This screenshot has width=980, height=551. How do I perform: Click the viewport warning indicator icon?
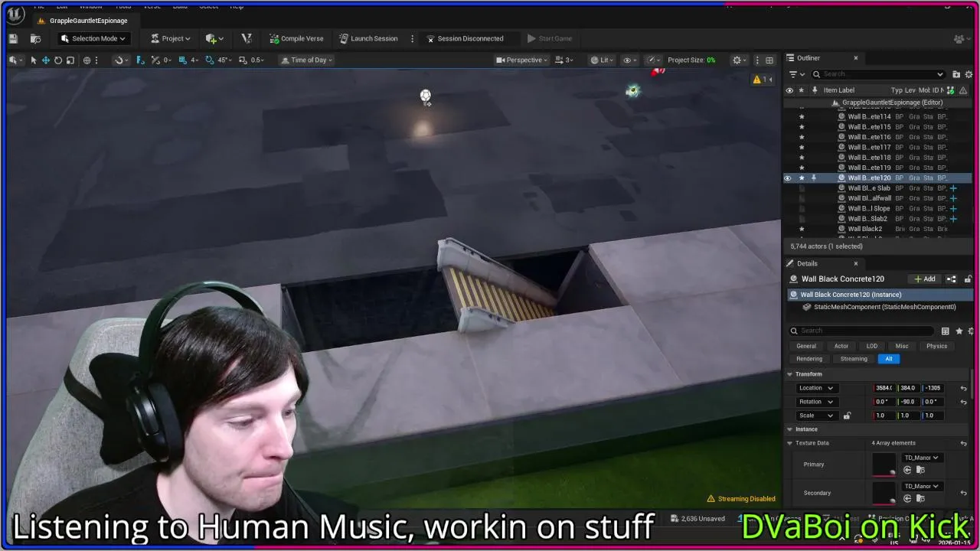point(763,80)
